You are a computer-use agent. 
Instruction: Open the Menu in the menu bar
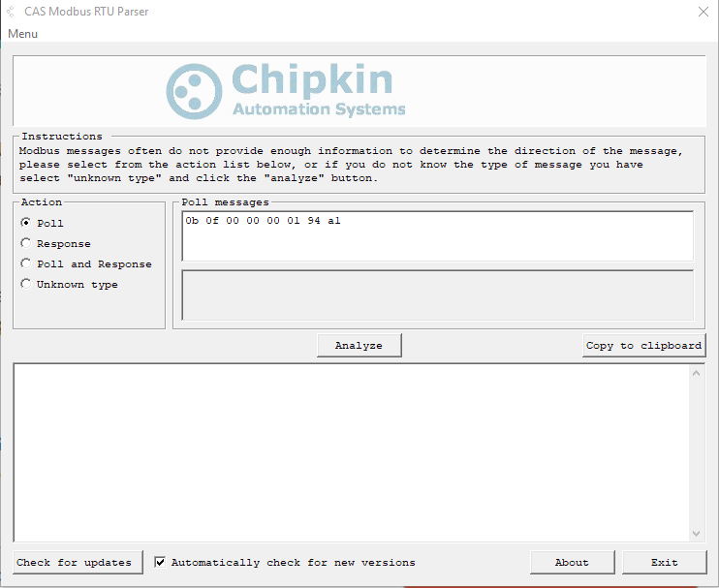(x=22, y=34)
